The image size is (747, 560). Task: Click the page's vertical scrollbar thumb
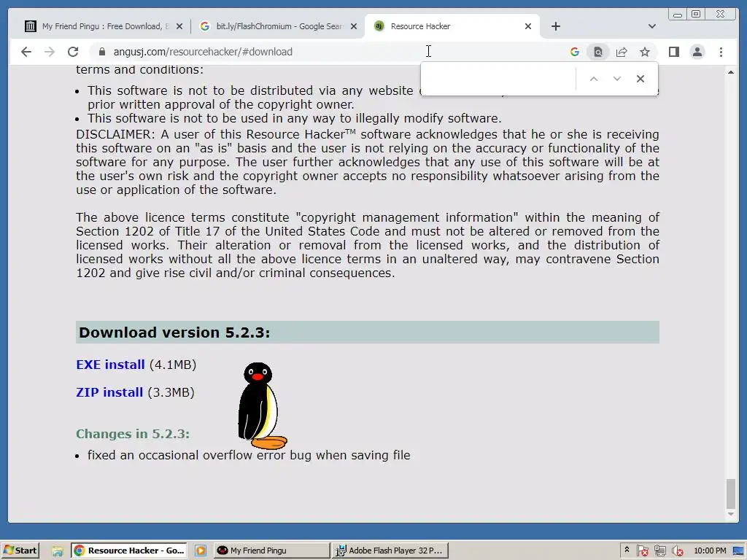click(x=731, y=494)
